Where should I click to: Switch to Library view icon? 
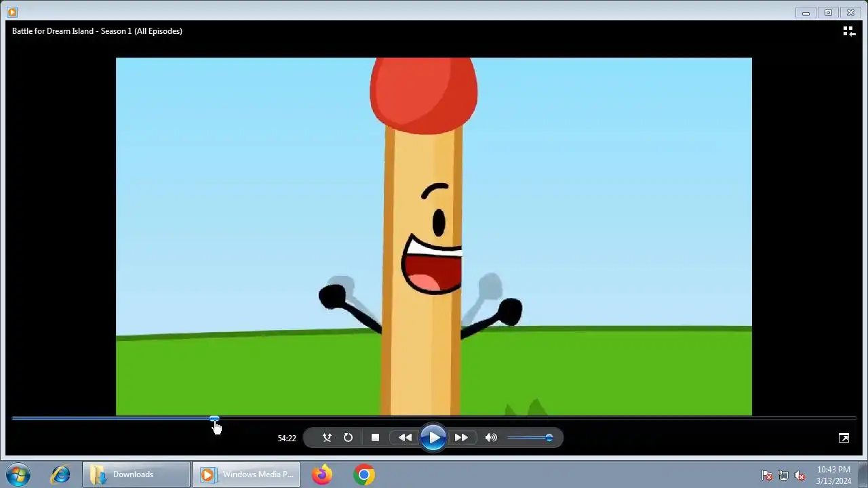(x=848, y=31)
